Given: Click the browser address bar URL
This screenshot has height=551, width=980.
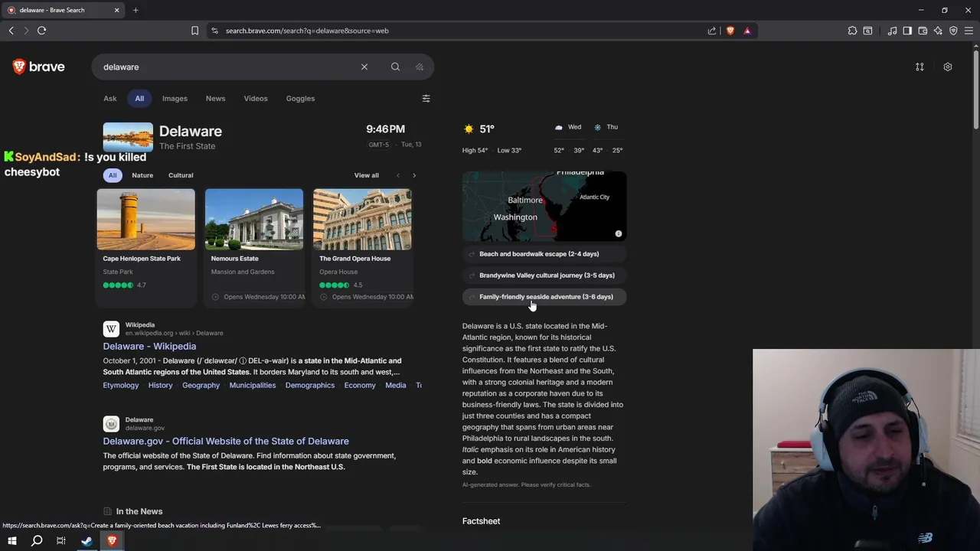Looking at the screenshot, I should 307,31.
